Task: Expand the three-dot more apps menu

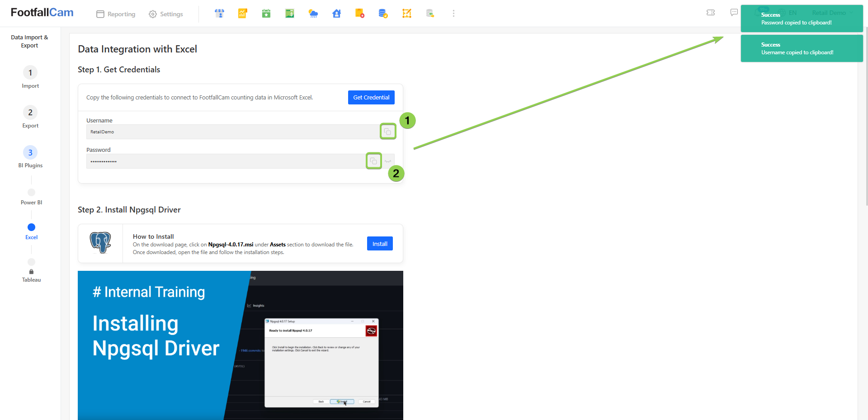Action: pos(453,14)
